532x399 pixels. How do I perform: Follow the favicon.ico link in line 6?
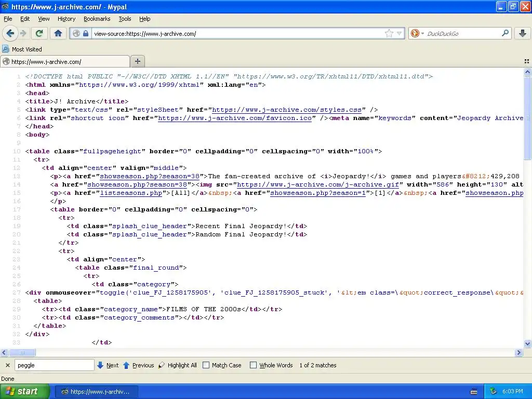pyautogui.click(x=235, y=118)
